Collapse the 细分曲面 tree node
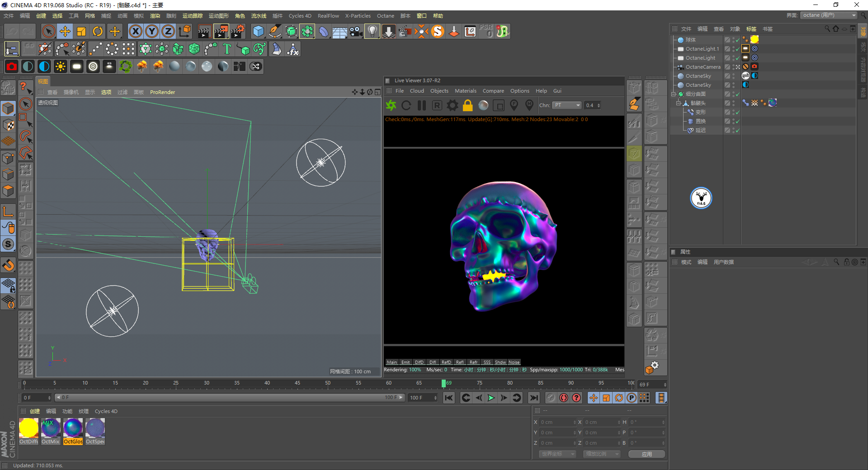This screenshot has width=868, height=470. click(x=674, y=94)
